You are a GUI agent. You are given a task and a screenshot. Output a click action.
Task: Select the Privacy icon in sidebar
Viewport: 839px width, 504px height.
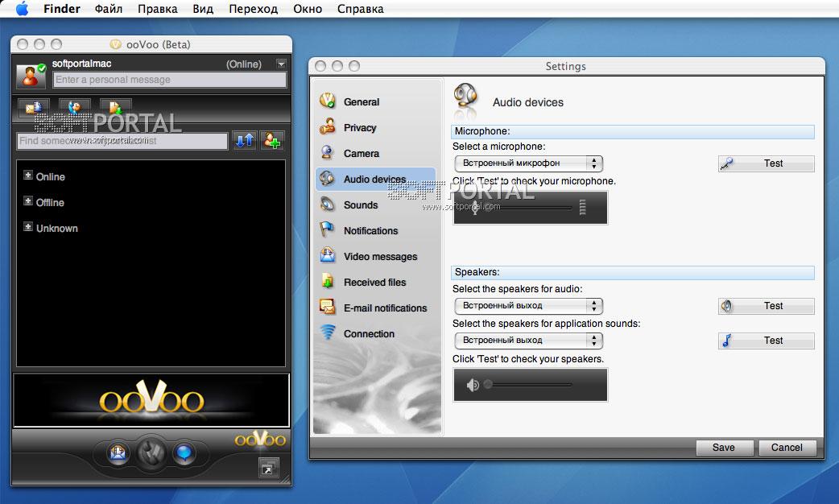[328, 126]
